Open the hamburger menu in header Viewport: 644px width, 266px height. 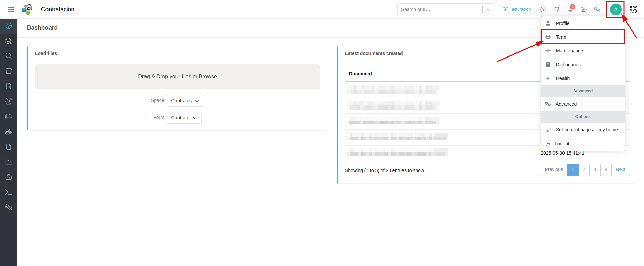(x=11, y=9)
